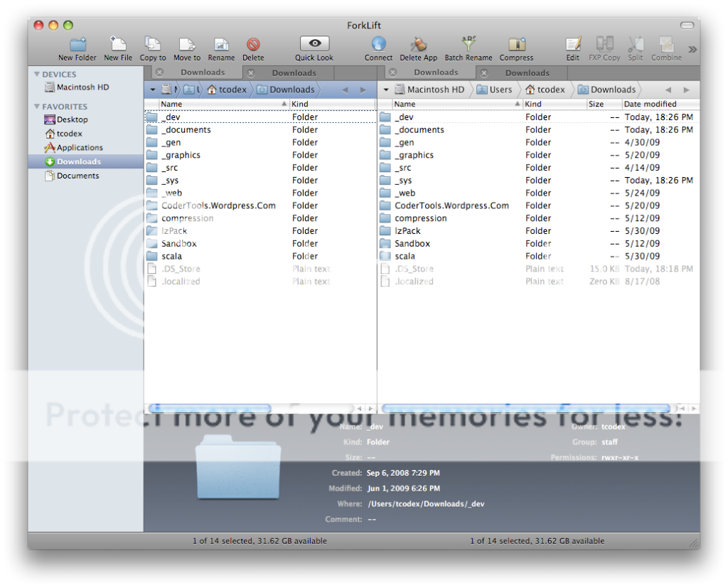The image size is (728, 588).
Task: Click the red Delete icon
Action: point(253,44)
